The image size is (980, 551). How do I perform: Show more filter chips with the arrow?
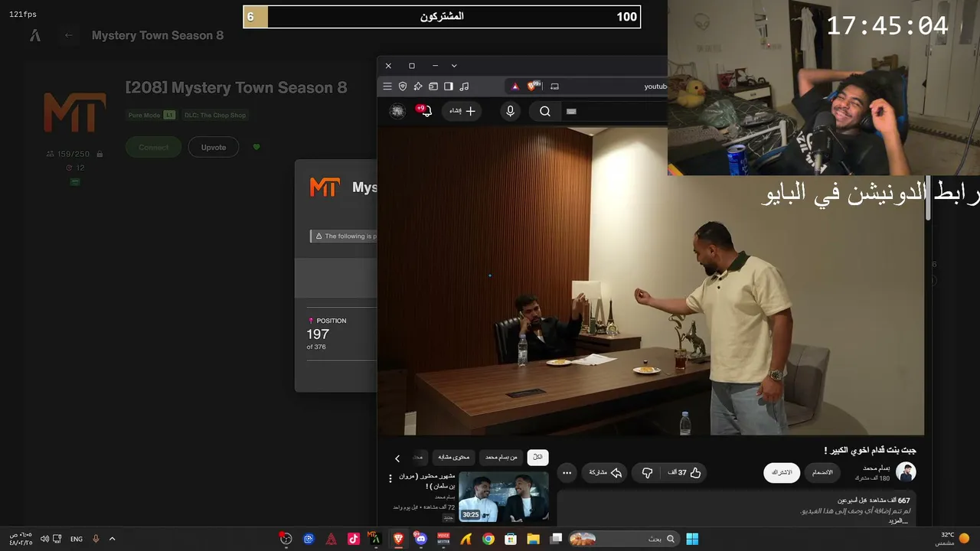397,458
